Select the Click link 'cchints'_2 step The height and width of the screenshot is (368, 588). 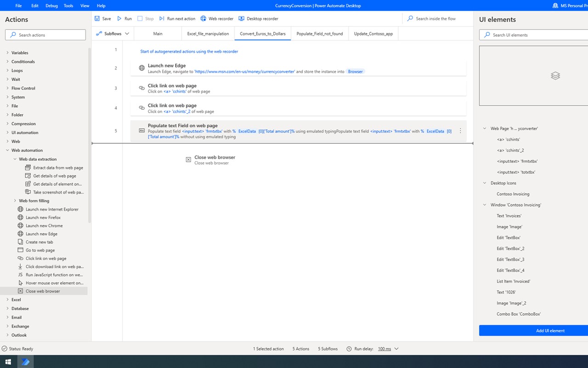pyautogui.click(x=298, y=108)
